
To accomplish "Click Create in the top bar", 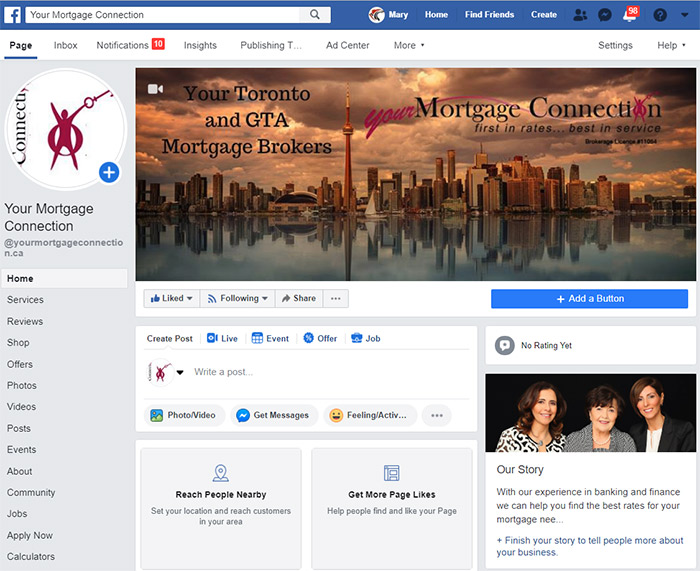I will (544, 15).
